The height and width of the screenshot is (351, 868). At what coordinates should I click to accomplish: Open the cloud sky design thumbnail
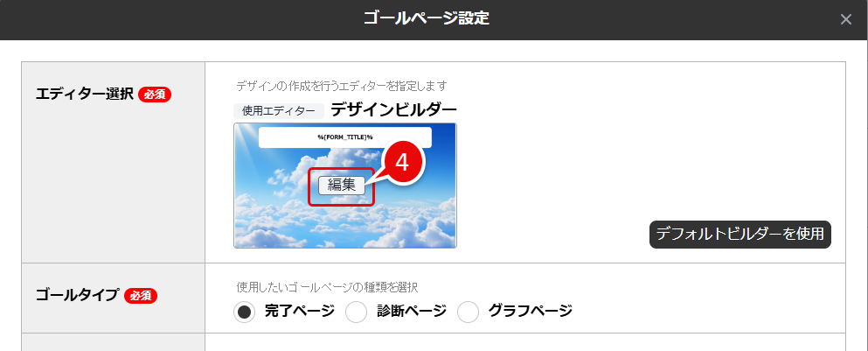[x=345, y=186]
